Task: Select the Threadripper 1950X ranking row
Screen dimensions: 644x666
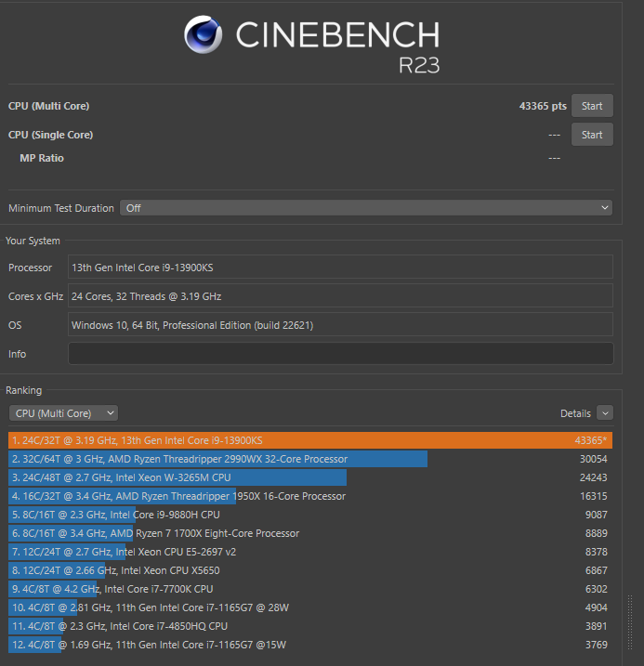Action: 310,496
